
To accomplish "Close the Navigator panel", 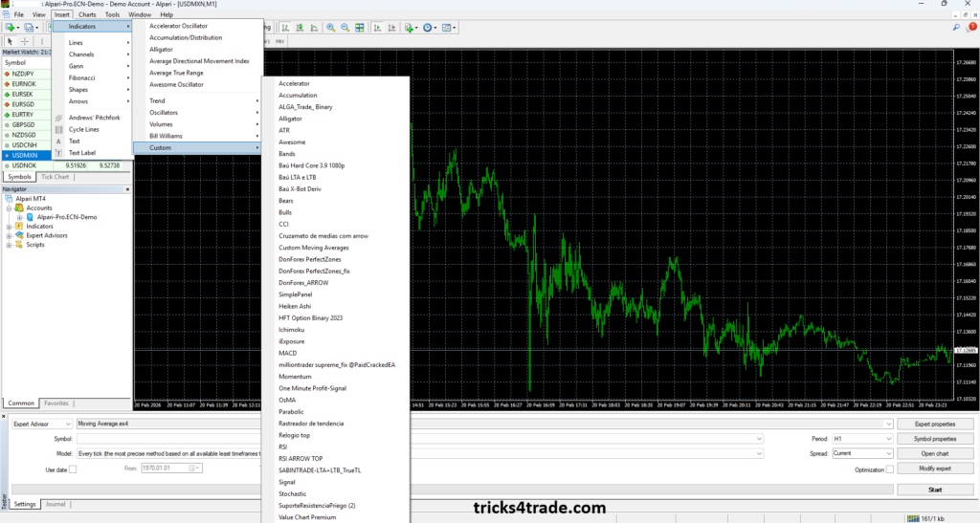I will [127, 189].
